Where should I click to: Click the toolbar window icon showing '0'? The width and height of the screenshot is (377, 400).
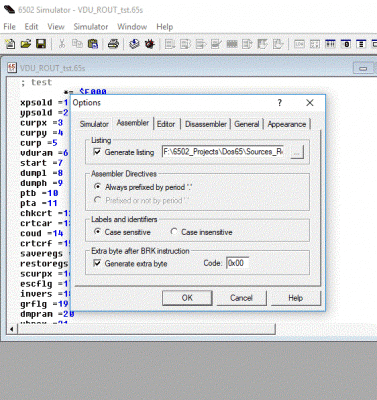coord(346,44)
